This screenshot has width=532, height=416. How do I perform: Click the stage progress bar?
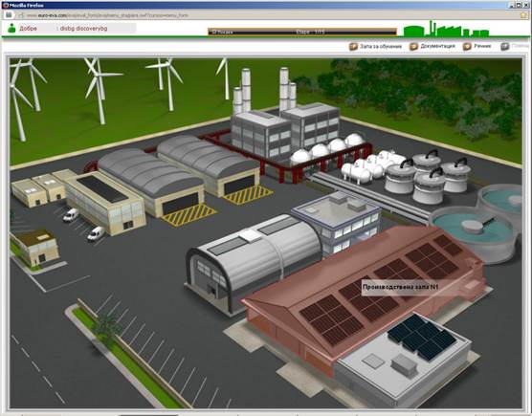pos(302,32)
